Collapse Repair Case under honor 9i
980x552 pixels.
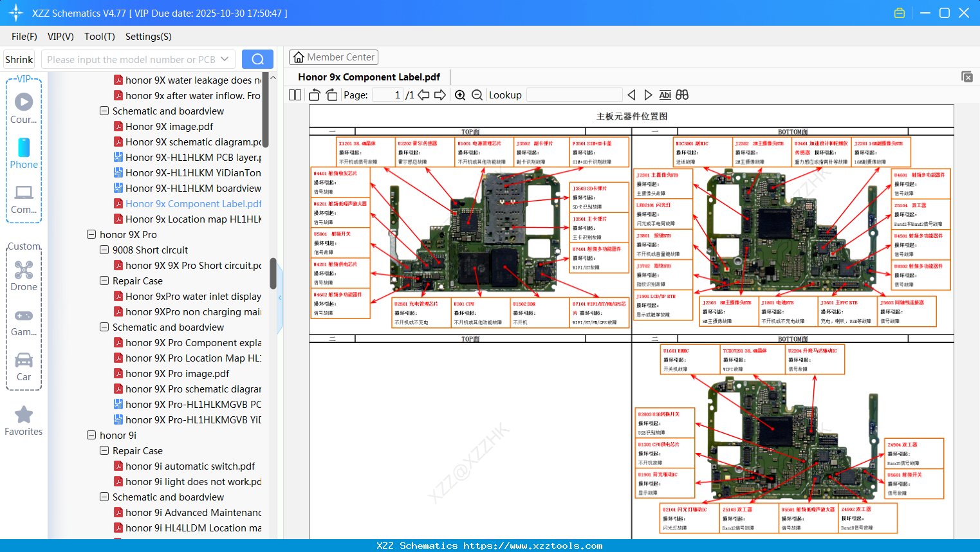tap(104, 450)
